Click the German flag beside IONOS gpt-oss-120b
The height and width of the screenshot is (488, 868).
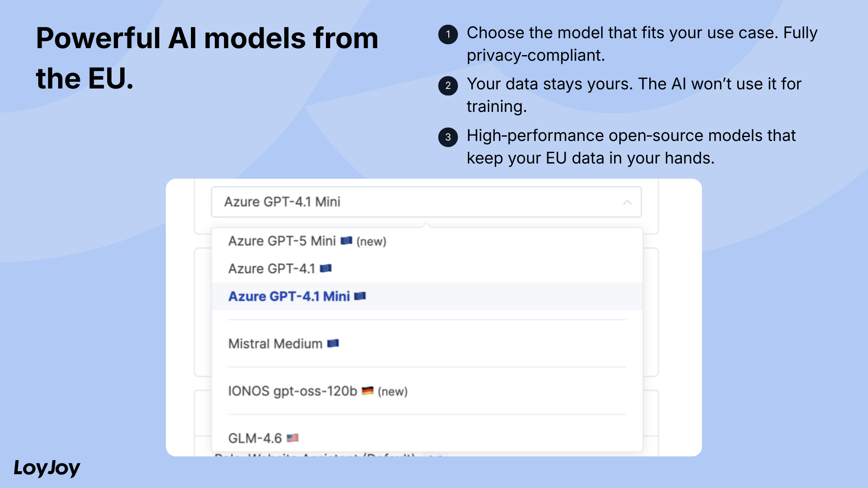pos(368,391)
